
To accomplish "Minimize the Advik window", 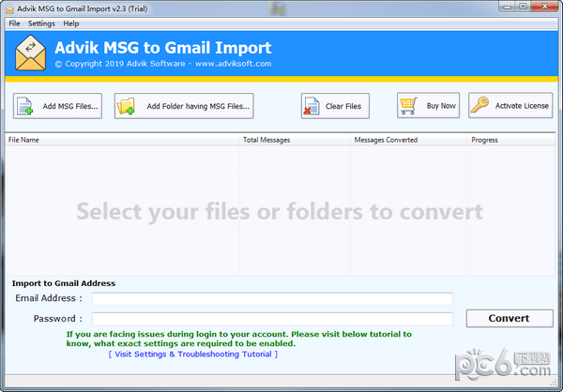I will 508,7.
